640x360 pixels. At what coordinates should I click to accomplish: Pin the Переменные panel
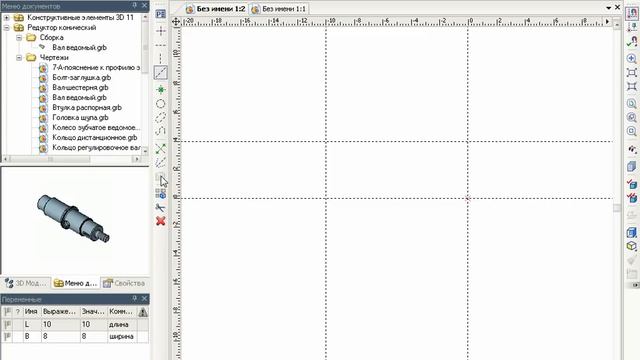(135, 299)
